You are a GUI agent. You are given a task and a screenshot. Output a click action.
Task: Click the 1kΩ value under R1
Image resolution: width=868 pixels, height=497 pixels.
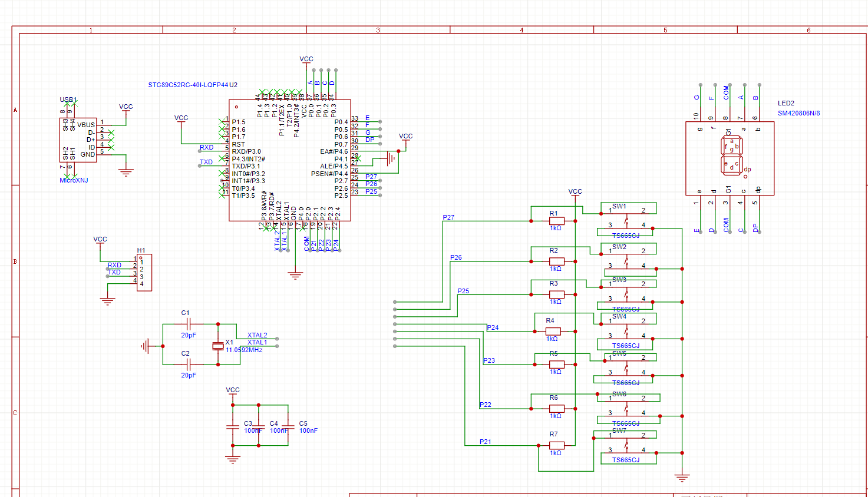click(x=556, y=228)
